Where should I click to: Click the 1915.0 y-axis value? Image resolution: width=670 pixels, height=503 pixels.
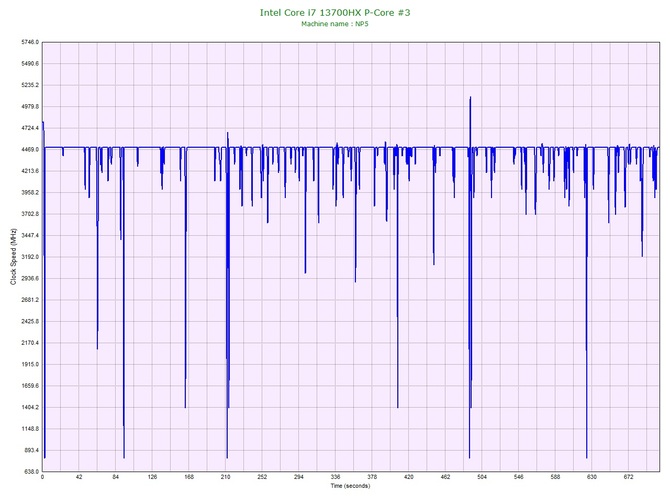pyautogui.click(x=30, y=365)
